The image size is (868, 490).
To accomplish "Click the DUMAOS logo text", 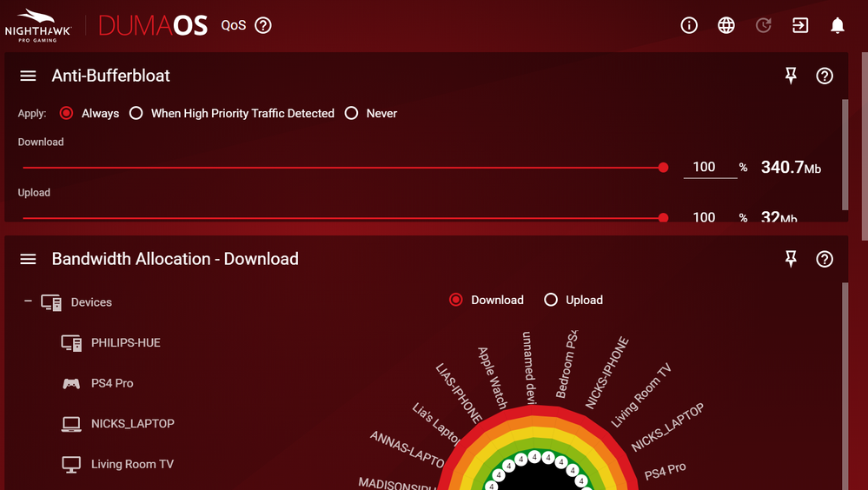I will click(153, 25).
